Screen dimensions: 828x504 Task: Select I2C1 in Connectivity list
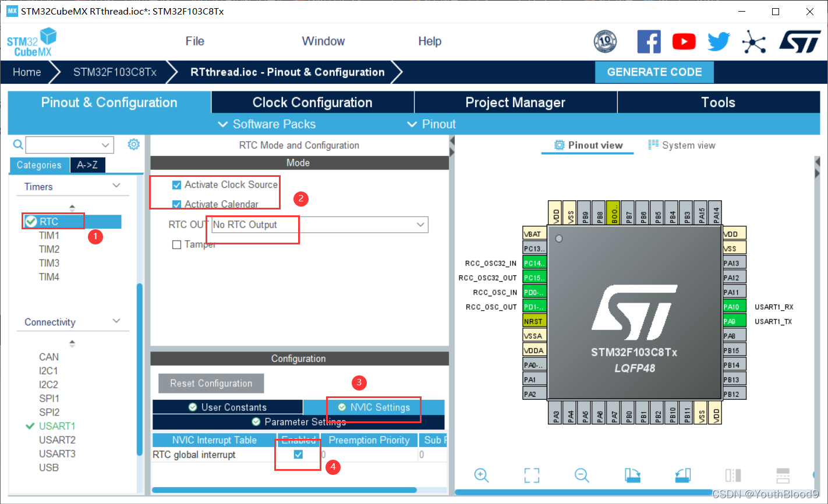(x=48, y=371)
